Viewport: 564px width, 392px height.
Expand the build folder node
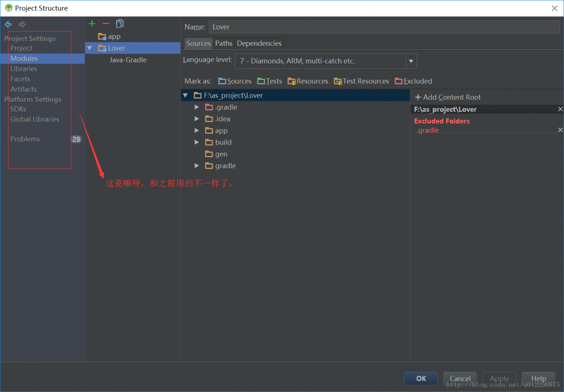[197, 142]
